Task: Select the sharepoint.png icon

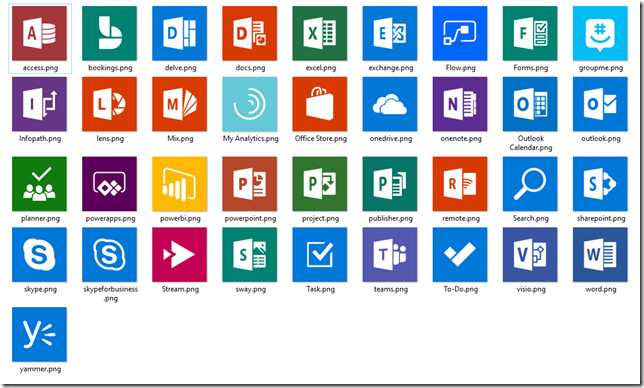Action: pos(600,184)
